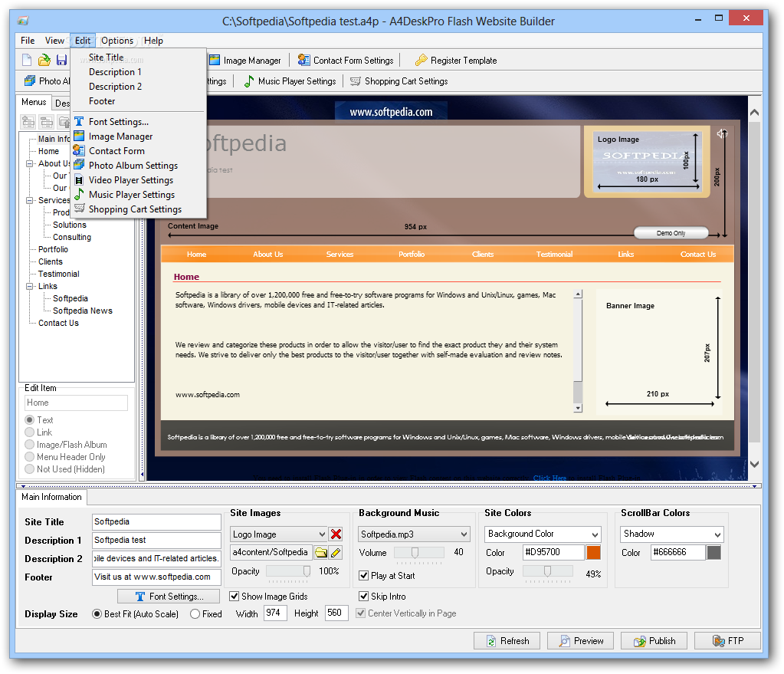The height and width of the screenshot is (674, 784).
Task: Open the File menu
Action: click(28, 41)
